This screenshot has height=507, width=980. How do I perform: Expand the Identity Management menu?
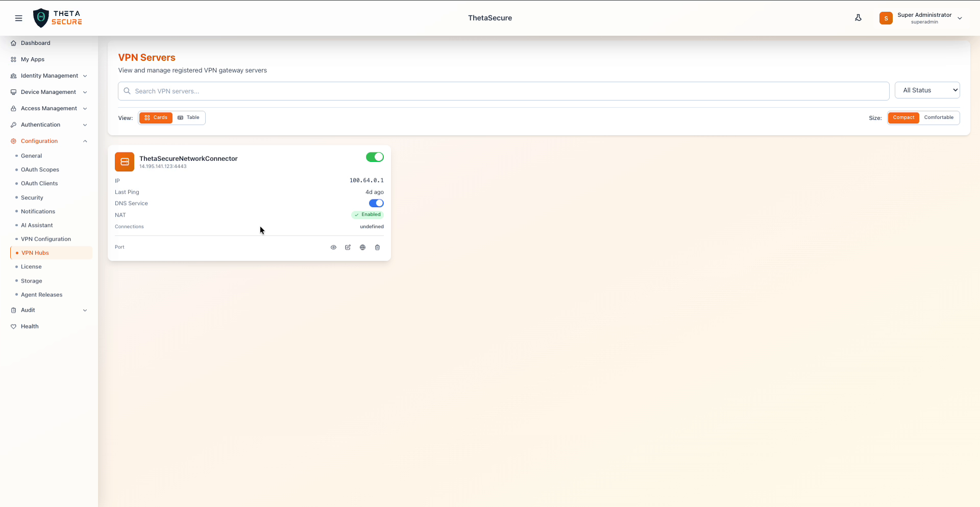48,75
